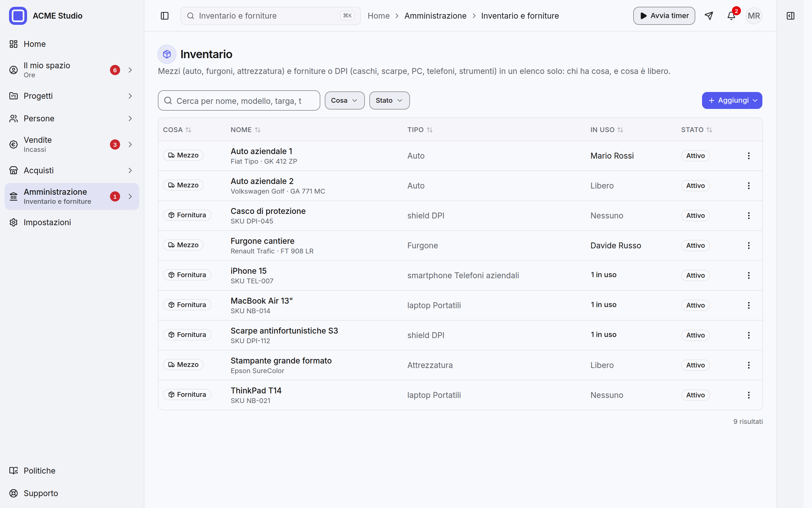Click the top global search bar
The height and width of the screenshot is (508, 812).
270,16
